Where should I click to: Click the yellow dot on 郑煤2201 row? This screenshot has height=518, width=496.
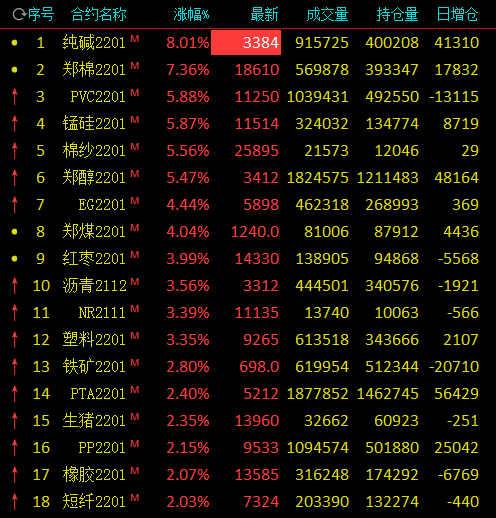point(14,232)
